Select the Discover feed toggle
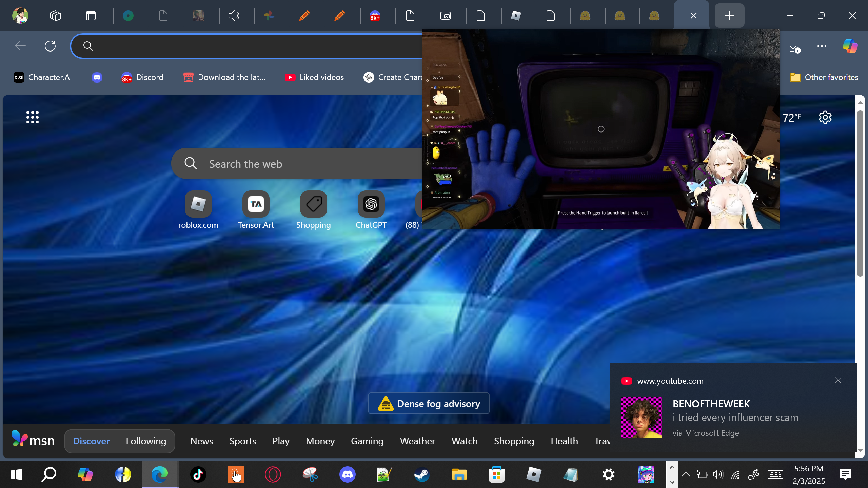This screenshot has width=868, height=488. [x=91, y=441]
